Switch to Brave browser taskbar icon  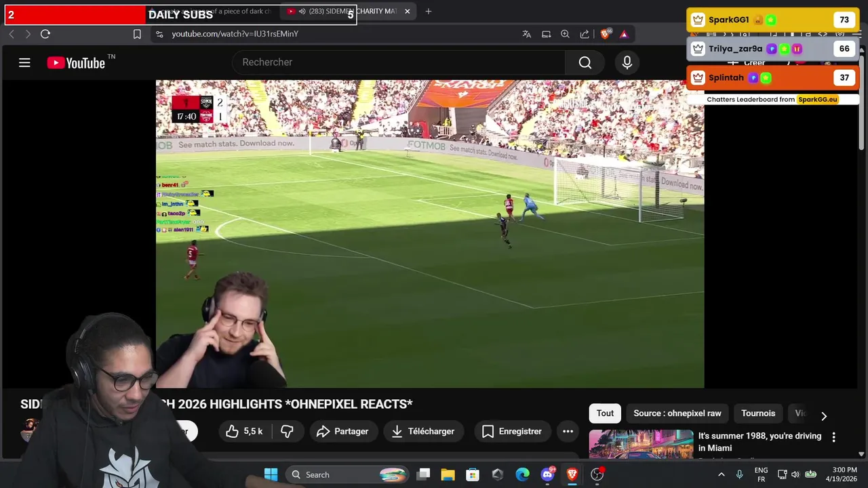572,474
